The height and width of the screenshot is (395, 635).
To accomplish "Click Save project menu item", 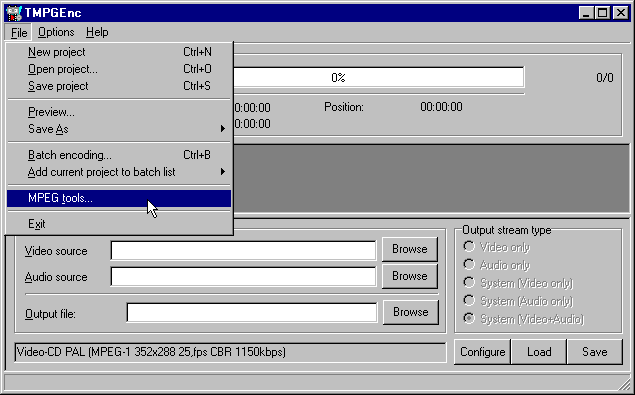I will click(x=119, y=86).
